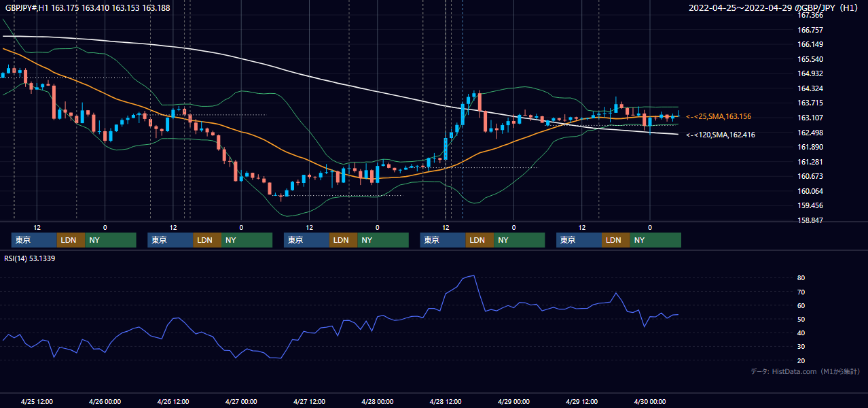The image size is (868, 408).
Task: Click the 4/27 00:00 date label
Action: (x=241, y=401)
